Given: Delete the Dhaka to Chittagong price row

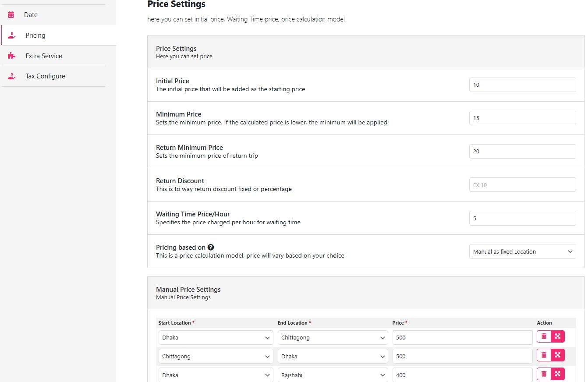Looking at the screenshot, I should point(544,336).
